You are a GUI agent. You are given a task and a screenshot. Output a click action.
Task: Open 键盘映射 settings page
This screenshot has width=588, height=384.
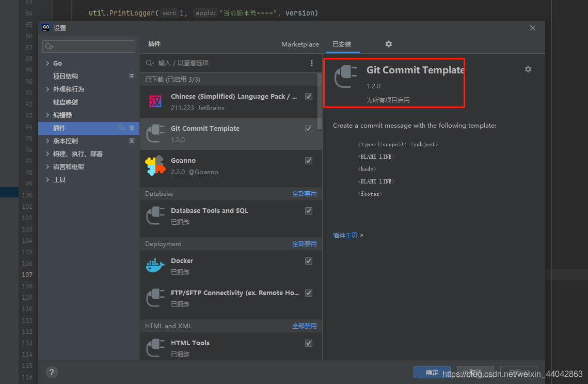(x=66, y=102)
